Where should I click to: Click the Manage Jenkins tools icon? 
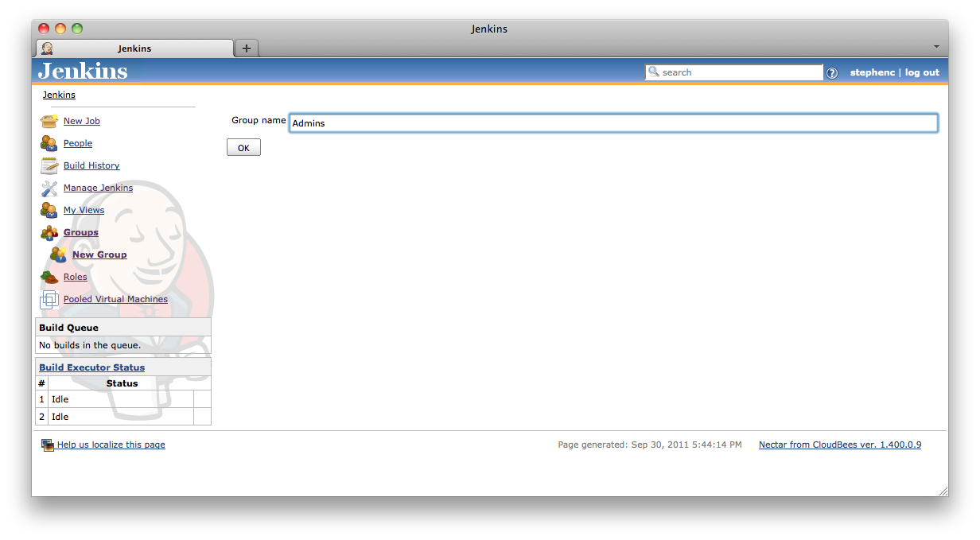[x=49, y=188]
